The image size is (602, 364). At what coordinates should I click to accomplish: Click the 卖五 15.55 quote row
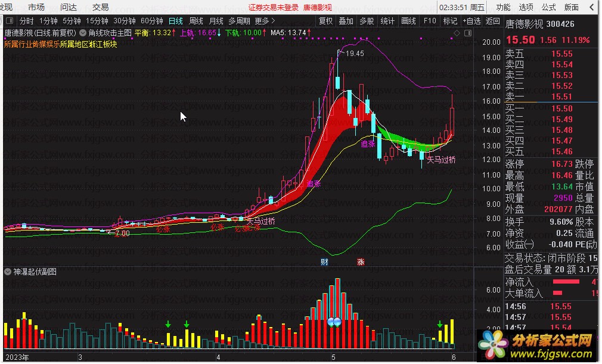click(539, 54)
